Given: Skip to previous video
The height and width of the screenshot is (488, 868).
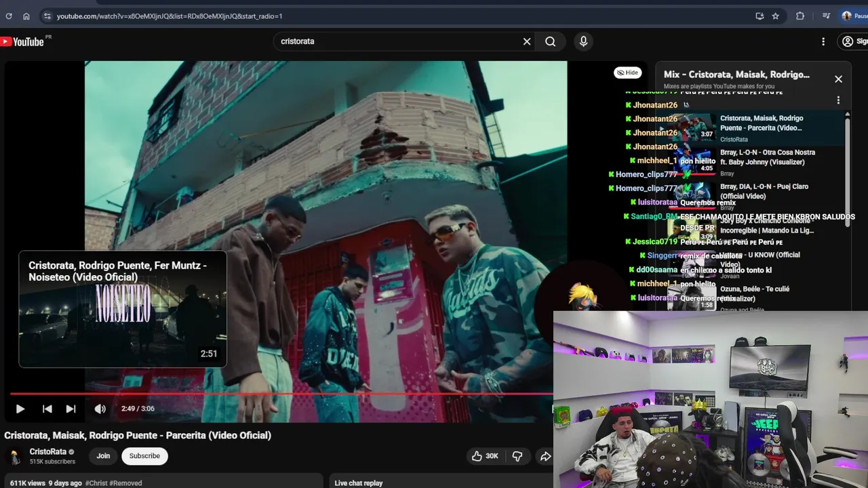Looking at the screenshot, I should [x=47, y=409].
